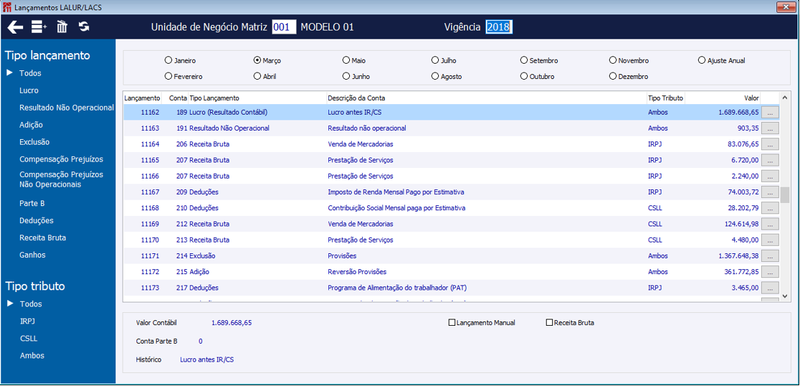Open details button for entry 11163

769,128
